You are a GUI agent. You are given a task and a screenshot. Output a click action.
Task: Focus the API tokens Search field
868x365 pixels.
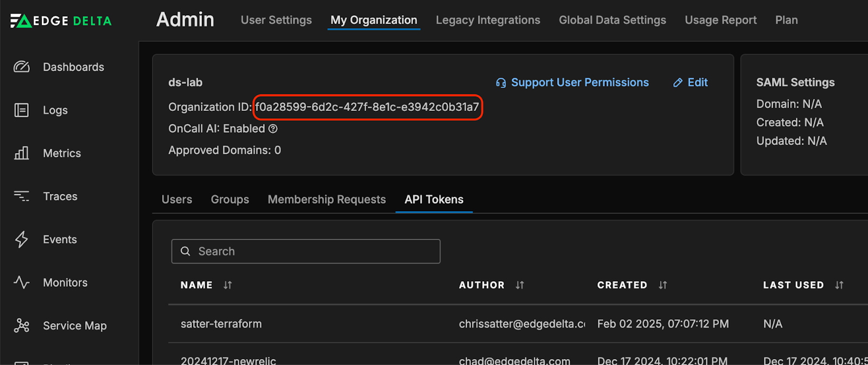click(x=306, y=251)
